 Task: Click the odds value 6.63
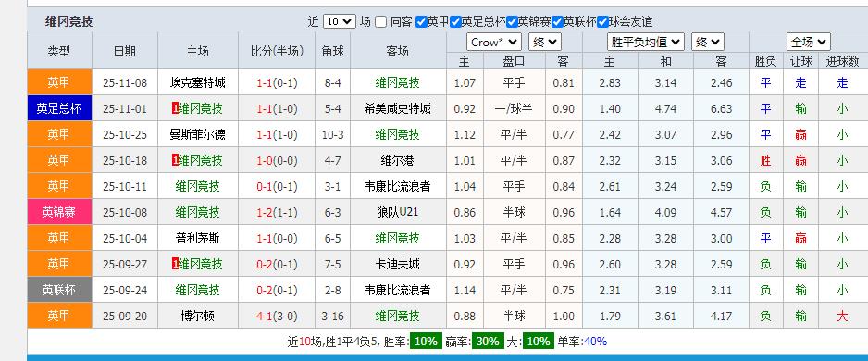pos(721,108)
